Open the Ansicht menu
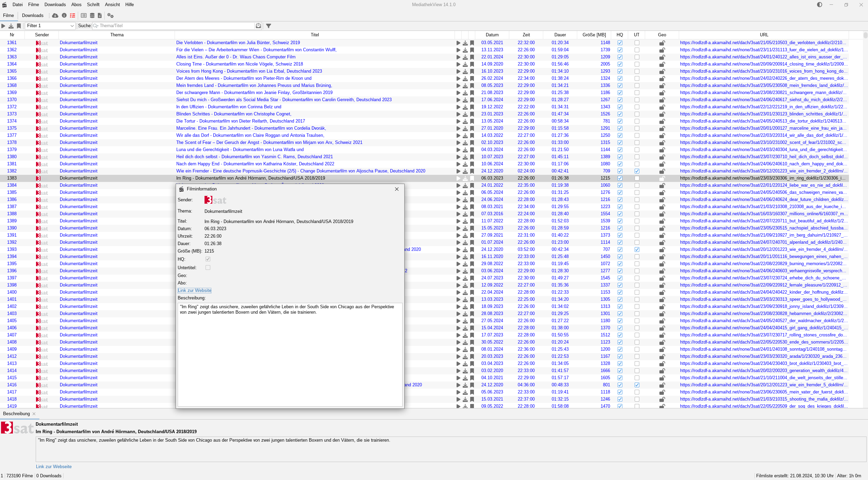 tap(112, 5)
